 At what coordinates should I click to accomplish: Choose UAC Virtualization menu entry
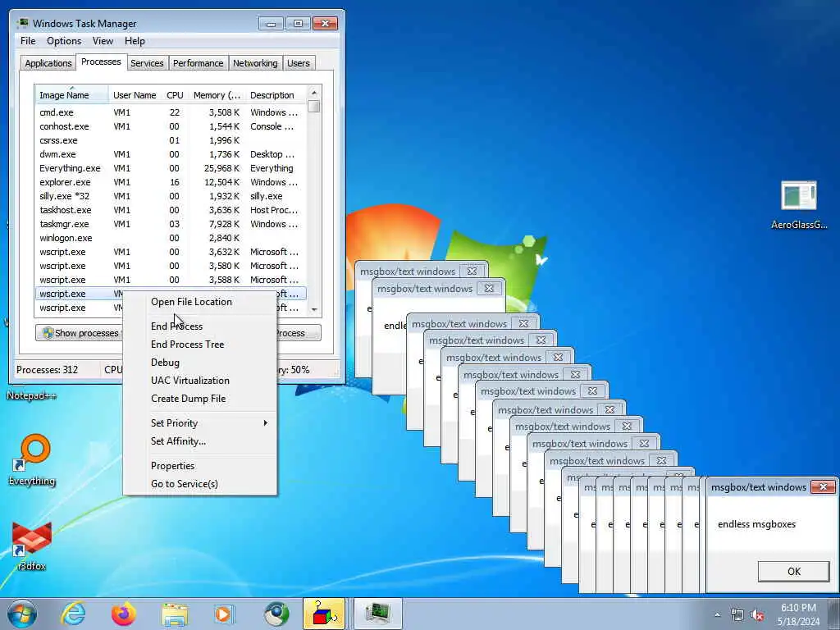pyautogui.click(x=200, y=381)
